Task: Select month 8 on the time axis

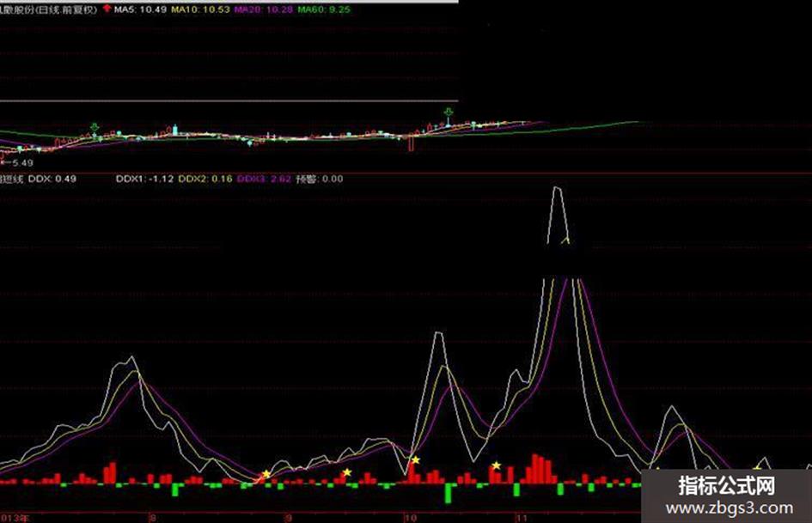Action: pyautogui.click(x=151, y=517)
